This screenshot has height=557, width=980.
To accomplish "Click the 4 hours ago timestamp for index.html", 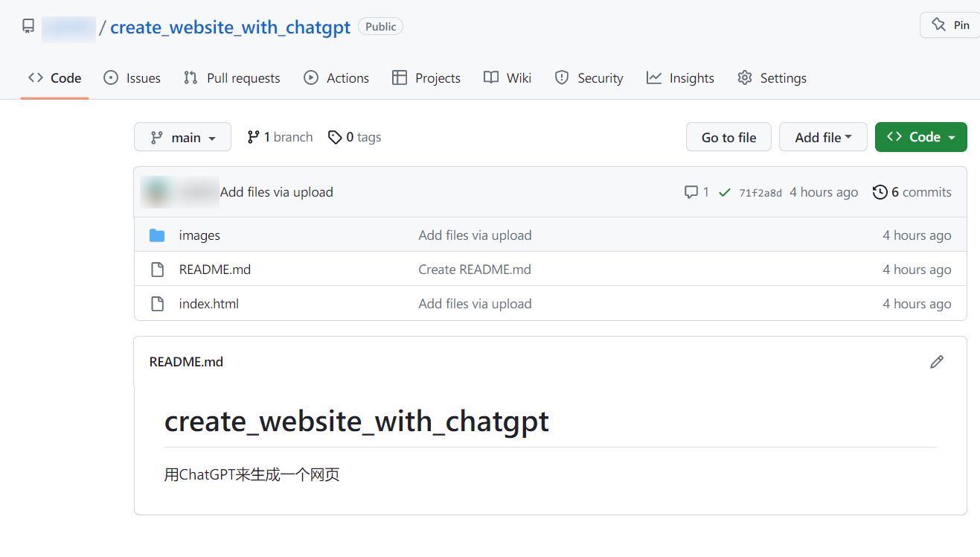I will (917, 304).
